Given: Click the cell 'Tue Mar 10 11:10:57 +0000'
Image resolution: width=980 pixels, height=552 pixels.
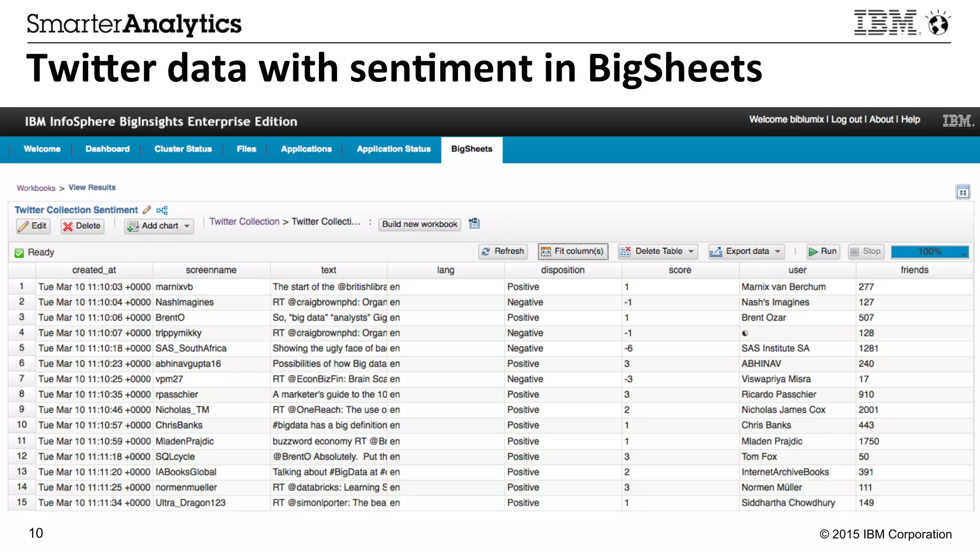Looking at the screenshot, I should [x=94, y=425].
